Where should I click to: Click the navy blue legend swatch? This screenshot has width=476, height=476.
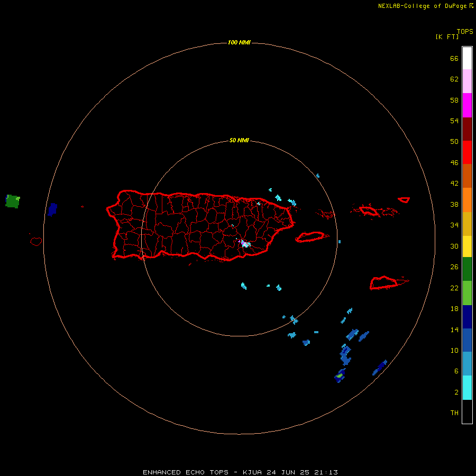(x=467, y=317)
